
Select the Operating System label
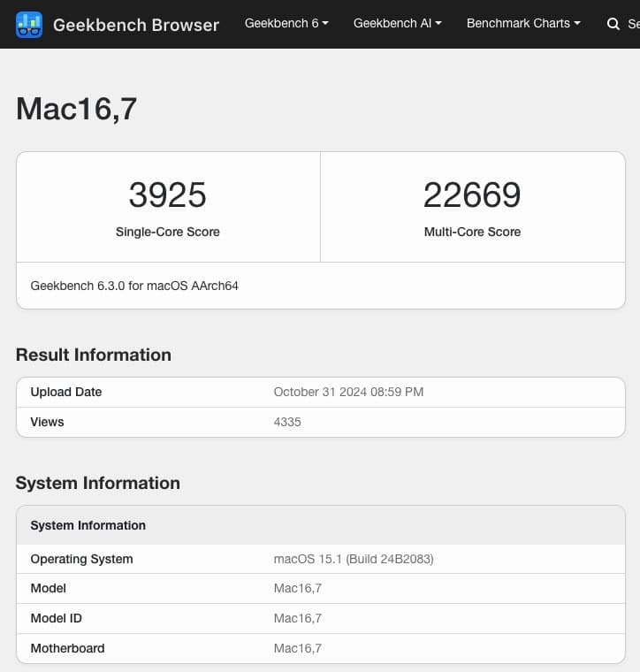click(81, 559)
